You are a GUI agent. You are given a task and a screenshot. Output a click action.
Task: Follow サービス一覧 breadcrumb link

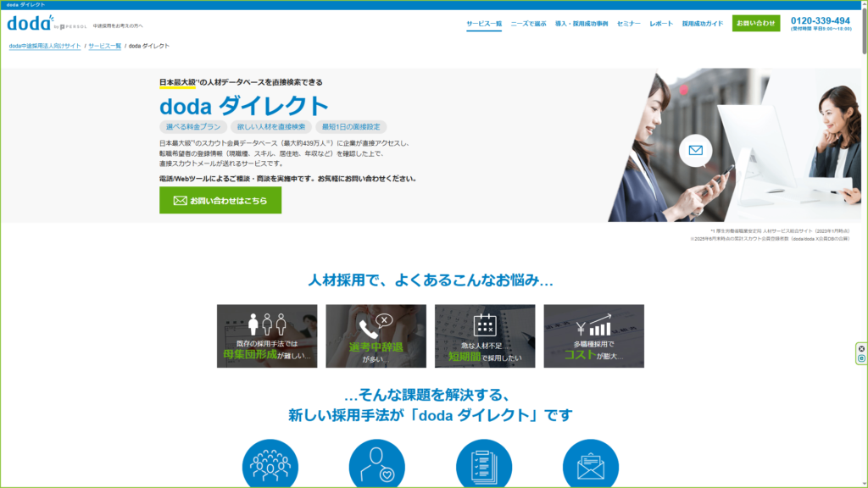point(104,46)
